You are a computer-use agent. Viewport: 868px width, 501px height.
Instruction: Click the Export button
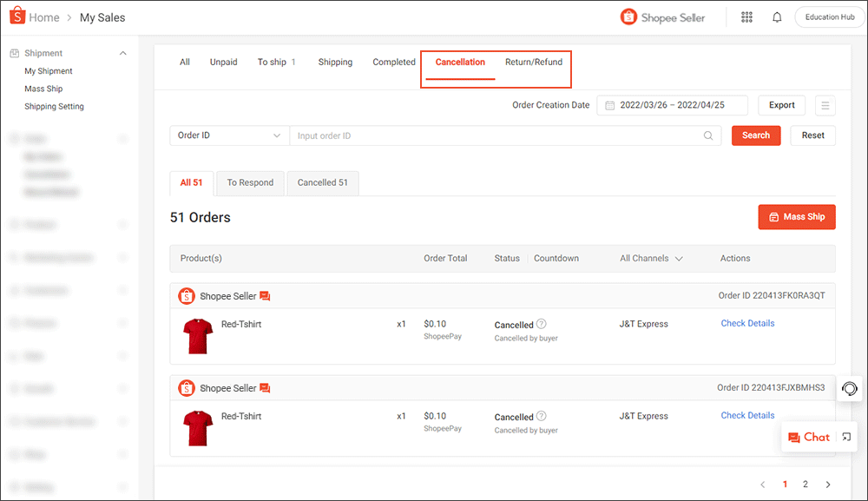(x=780, y=104)
